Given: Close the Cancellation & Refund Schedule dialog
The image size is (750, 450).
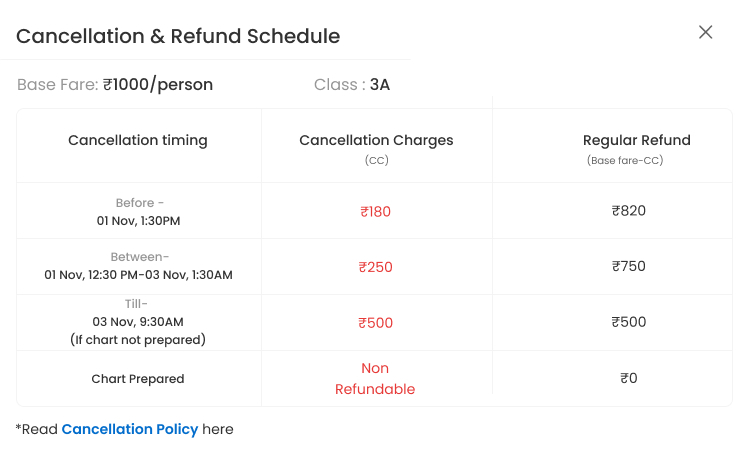Looking at the screenshot, I should pos(706,33).
